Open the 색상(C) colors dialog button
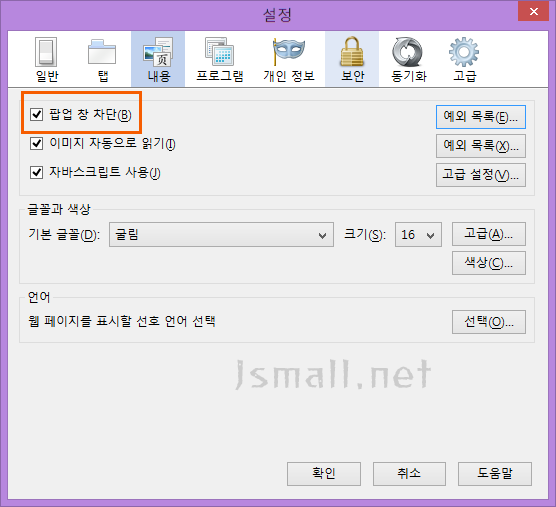The width and height of the screenshot is (556, 507). tap(489, 263)
